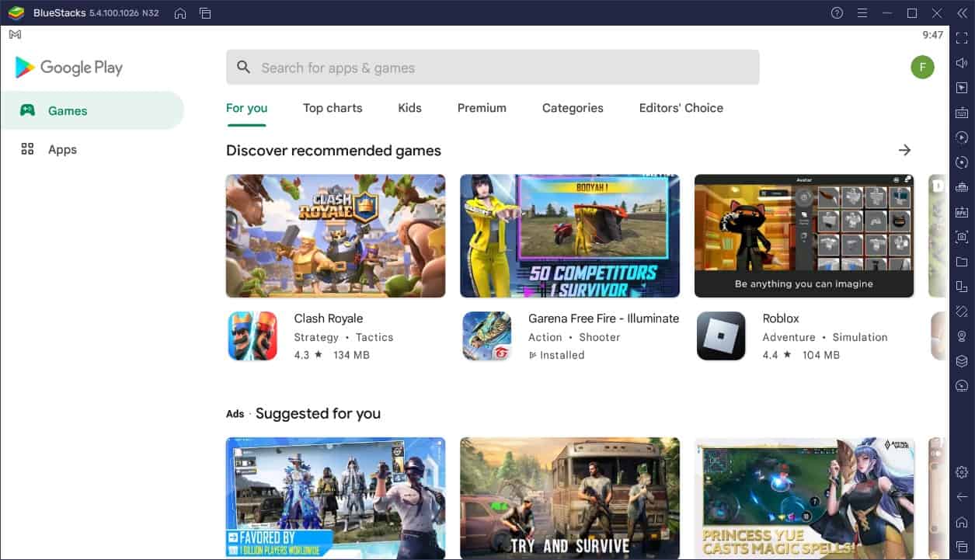Viewport: 975px width, 560px height.
Task: Open the Free Fire 50 Competitors banner
Action: point(569,235)
